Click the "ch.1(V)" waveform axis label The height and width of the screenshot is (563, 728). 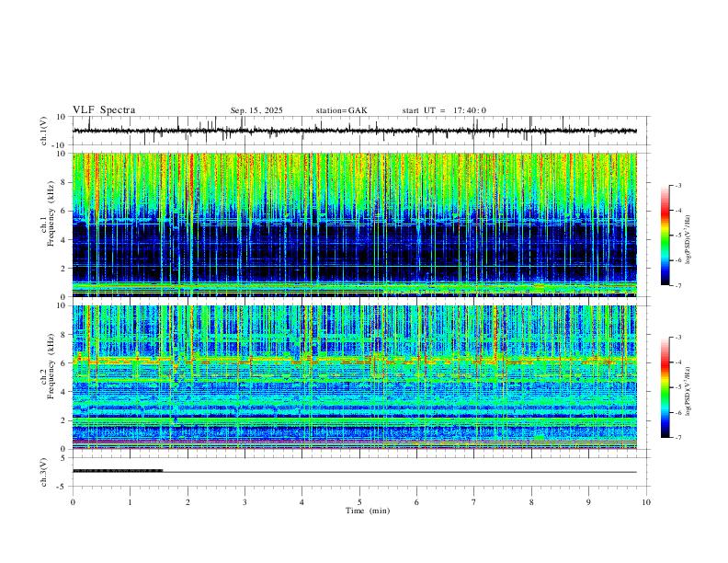44,131
